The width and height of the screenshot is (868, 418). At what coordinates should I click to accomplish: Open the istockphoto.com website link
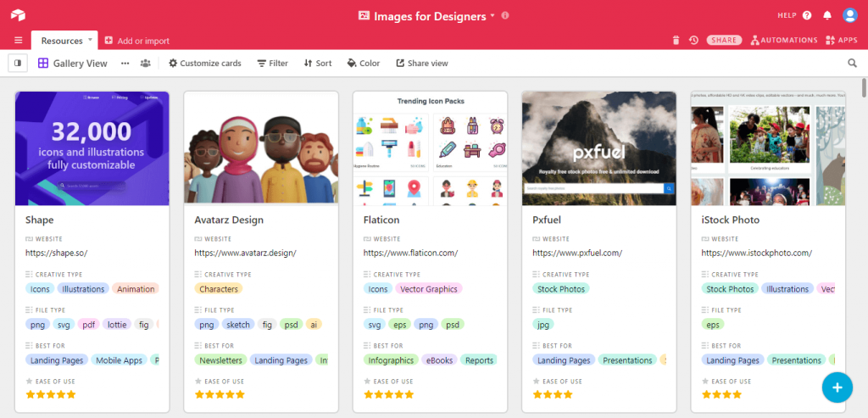757,253
